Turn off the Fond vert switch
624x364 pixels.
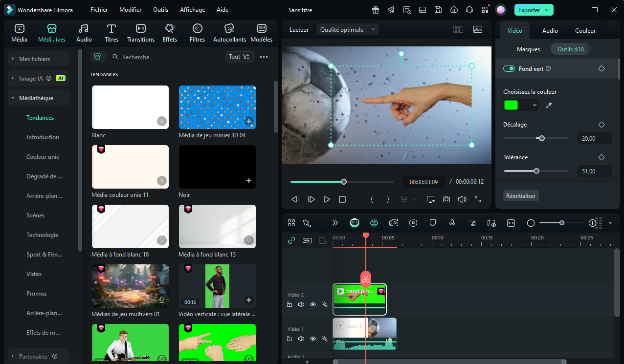click(x=509, y=69)
